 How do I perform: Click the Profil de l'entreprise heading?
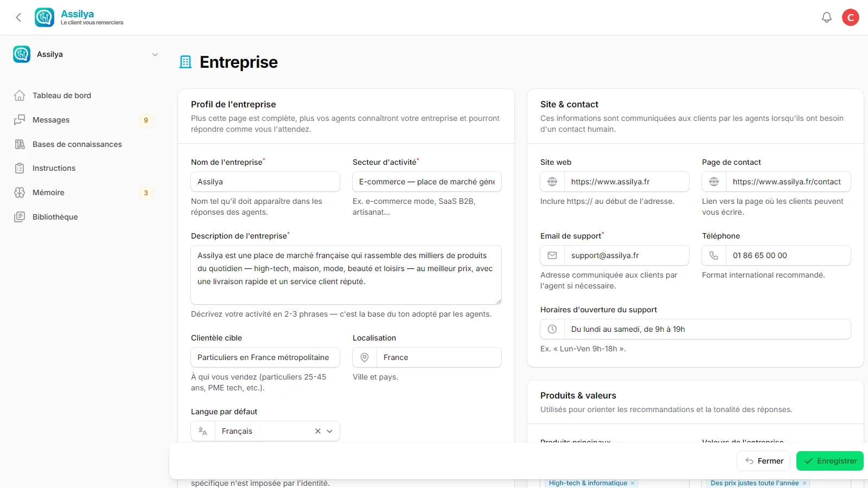click(233, 104)
